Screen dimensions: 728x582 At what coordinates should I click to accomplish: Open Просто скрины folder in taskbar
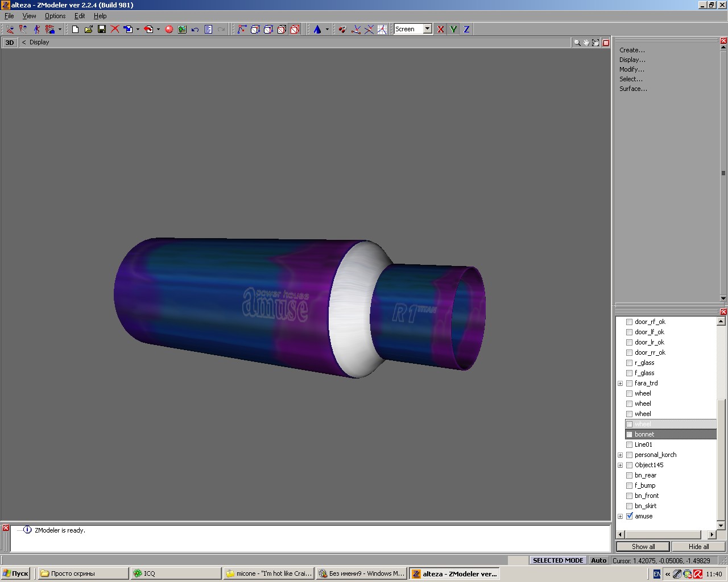pos(83,573)
